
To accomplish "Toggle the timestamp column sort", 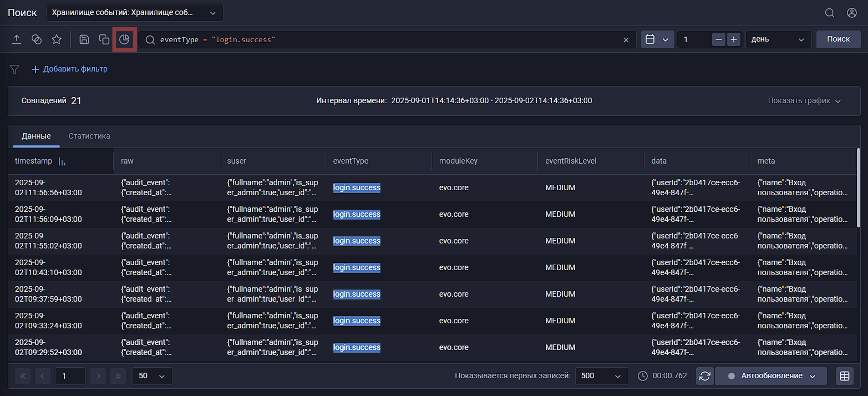I will coord(62,161).
